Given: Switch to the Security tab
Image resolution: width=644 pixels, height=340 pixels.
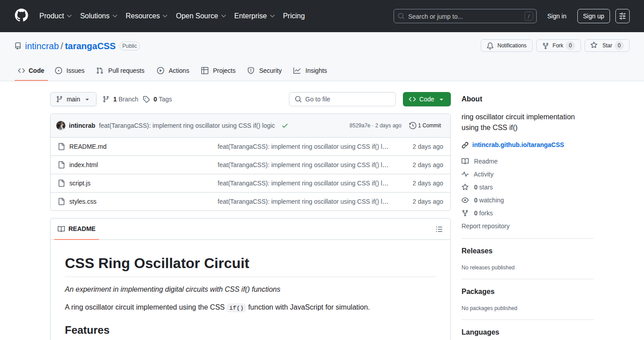Looking at the screenshot, I should (x=265, y=71).
